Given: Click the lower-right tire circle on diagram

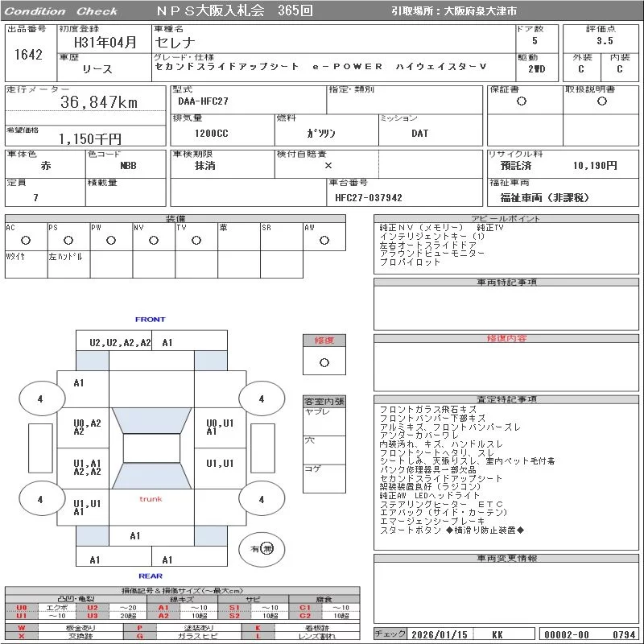Looking at the screenshot, I should point(261,499).
